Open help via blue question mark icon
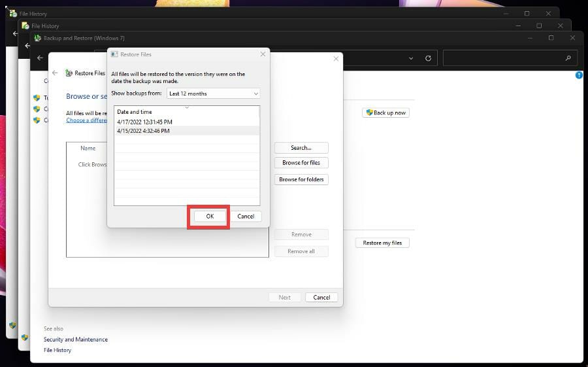Image resolution: width=588 pixels, height=367 pixels. click(x=579, y=75)
